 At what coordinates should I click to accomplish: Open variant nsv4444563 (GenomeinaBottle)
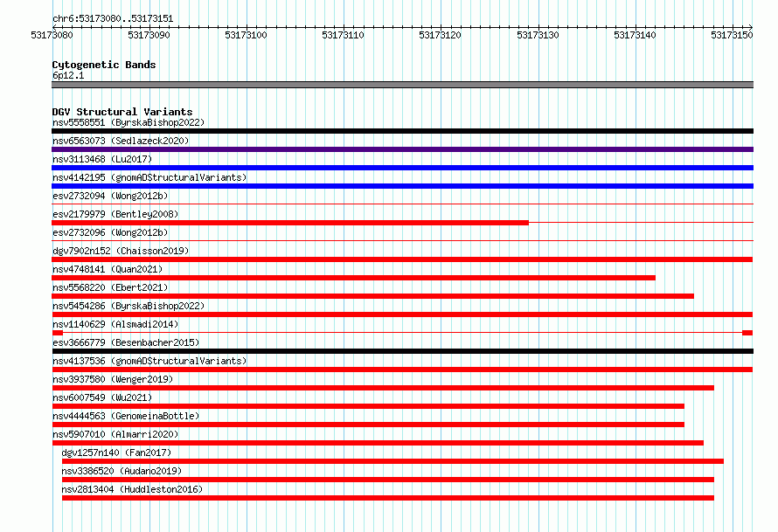(126, 416)
